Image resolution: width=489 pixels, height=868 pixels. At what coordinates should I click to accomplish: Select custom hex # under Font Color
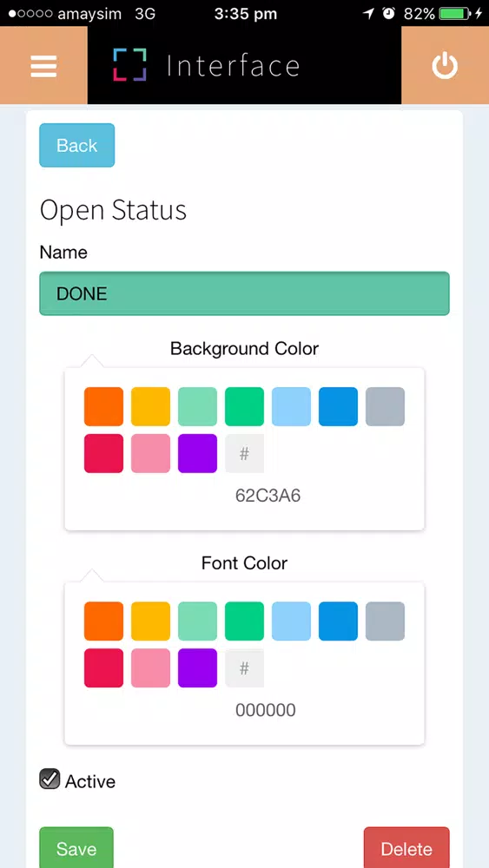pyautogui.click(x=244, y=668)
